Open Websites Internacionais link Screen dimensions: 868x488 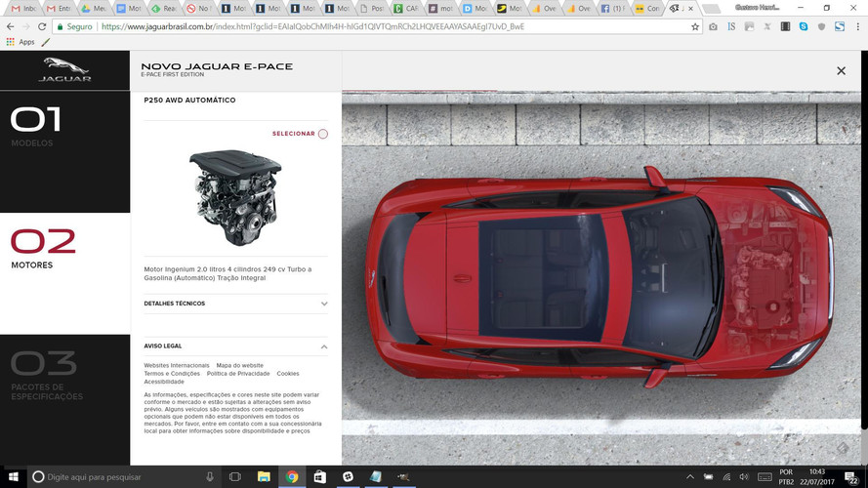(177, 365)
